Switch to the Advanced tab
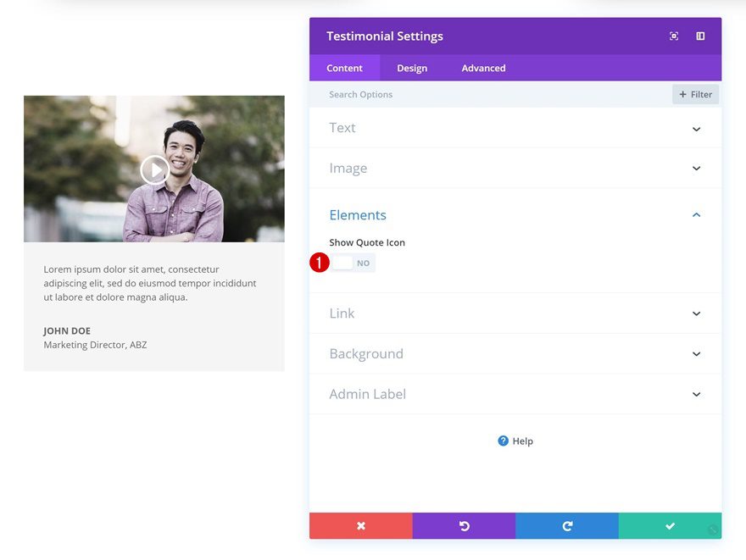 (x=482, y=68)
